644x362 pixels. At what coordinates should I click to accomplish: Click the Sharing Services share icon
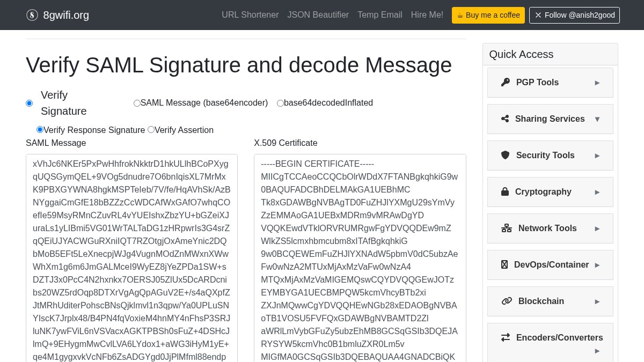tap(505, 119)
